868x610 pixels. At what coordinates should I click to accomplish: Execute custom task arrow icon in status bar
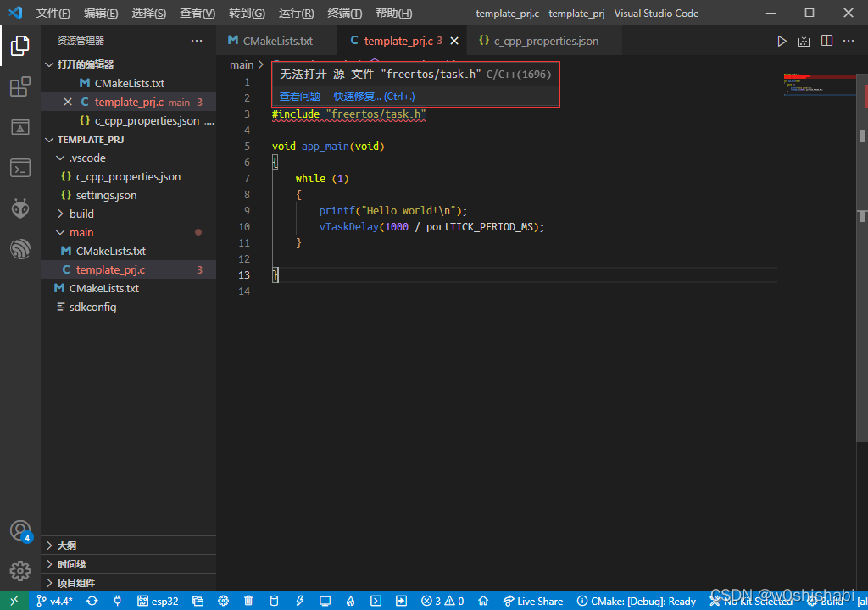(x=401, y=601)
